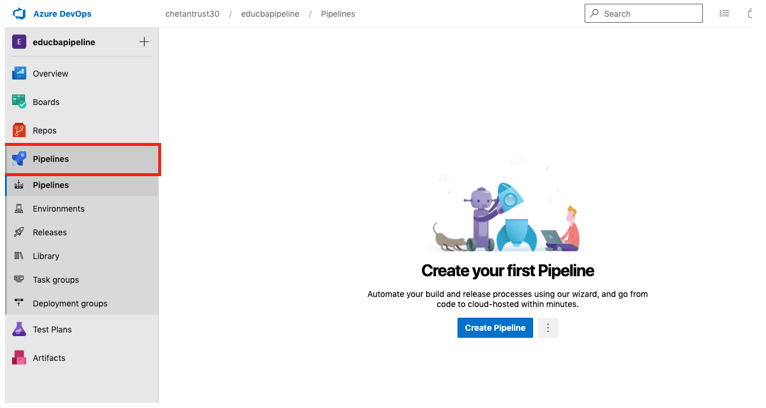The width and height of the screenshot is (766, 408).
Task: Click the chetantrust30 breadcrumb link
Action: [x=192, y=14]
